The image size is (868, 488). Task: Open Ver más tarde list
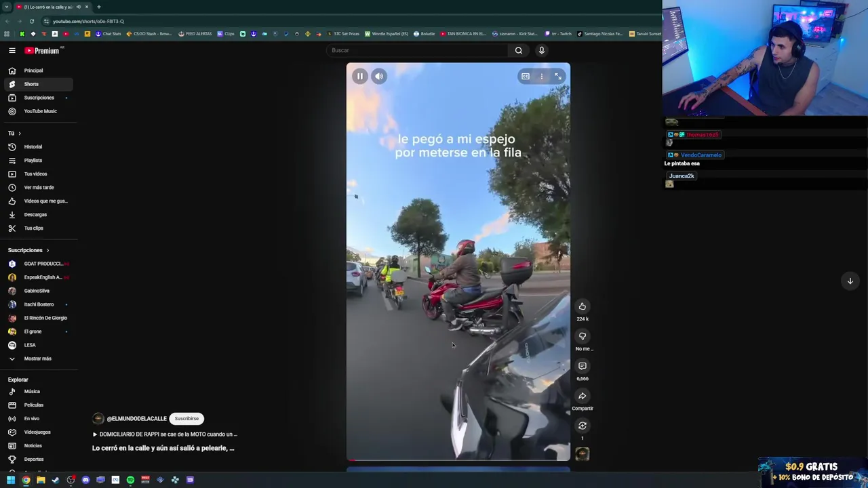(x=37, y=188)
